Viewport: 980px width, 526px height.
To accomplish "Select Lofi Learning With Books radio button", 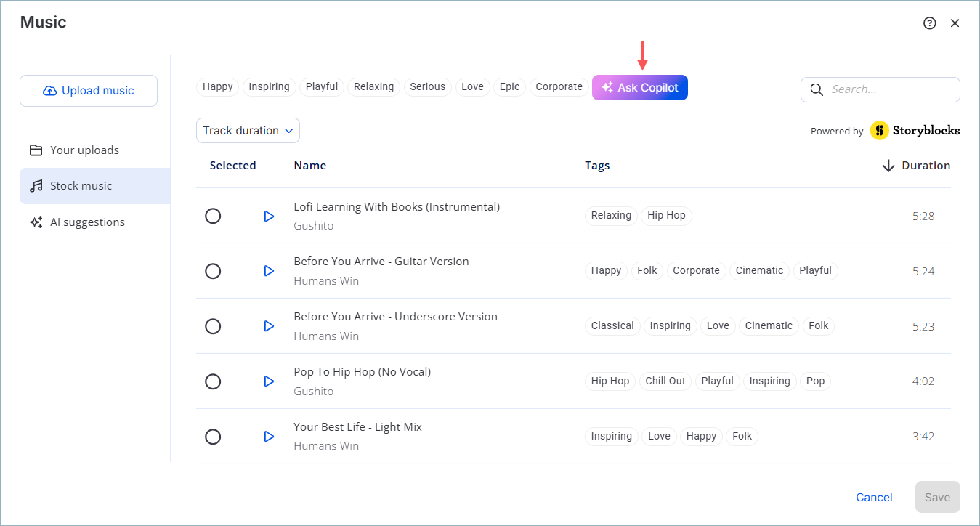I will (213, 216).
